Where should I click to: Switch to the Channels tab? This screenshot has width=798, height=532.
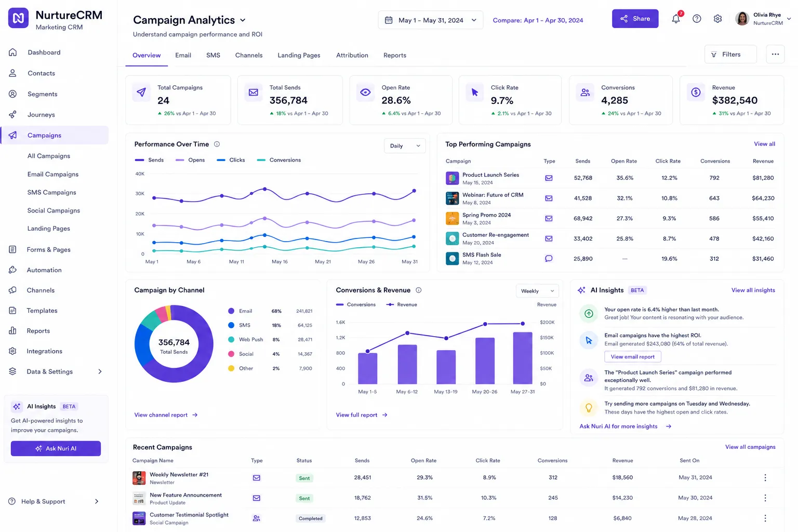coord(249,55)
